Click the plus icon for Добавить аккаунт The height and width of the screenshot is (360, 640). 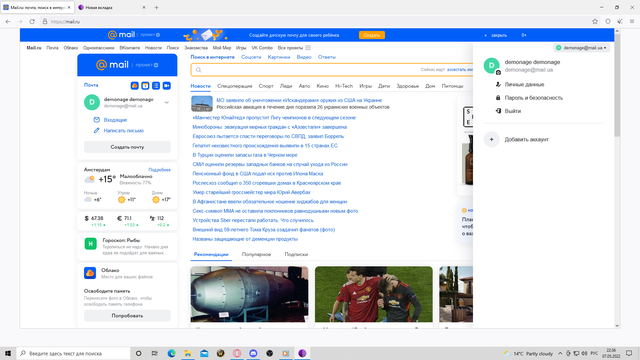point(491,139)
